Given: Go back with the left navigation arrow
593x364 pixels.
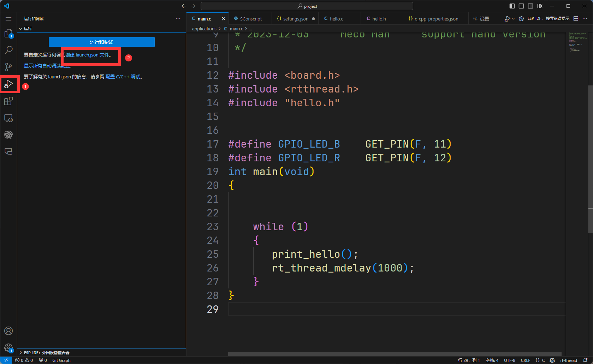Looking at the screenshot, I should [x=184, y=6].
